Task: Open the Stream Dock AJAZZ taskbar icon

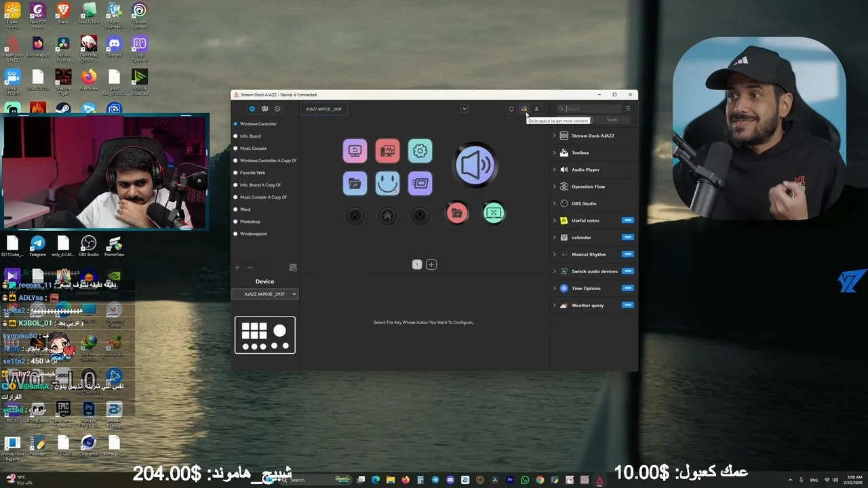Action: (599, 480)
